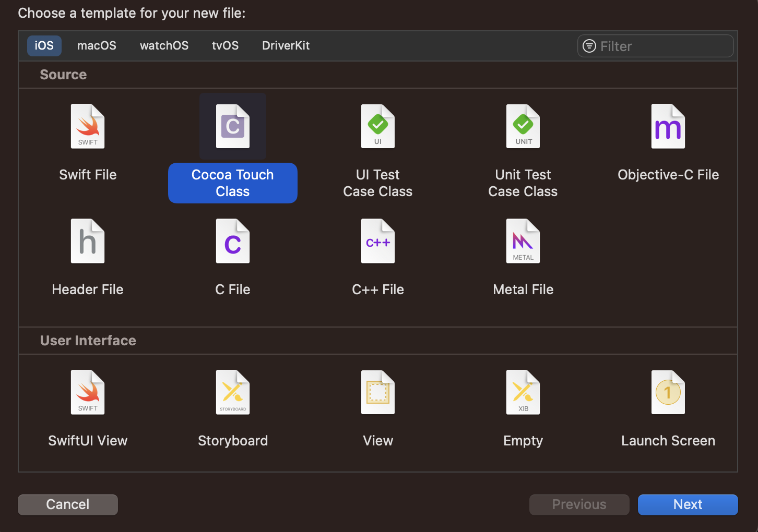Click the "View" label under User Interface
This screenshot has height=532, width=758.
tap(378, 441)
